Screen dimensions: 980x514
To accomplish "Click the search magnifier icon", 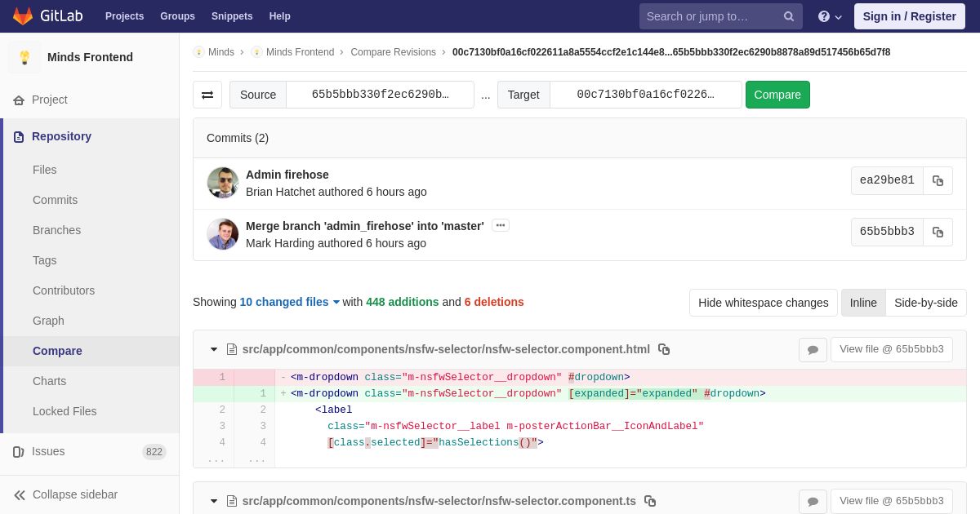I will tap(789, 16).
